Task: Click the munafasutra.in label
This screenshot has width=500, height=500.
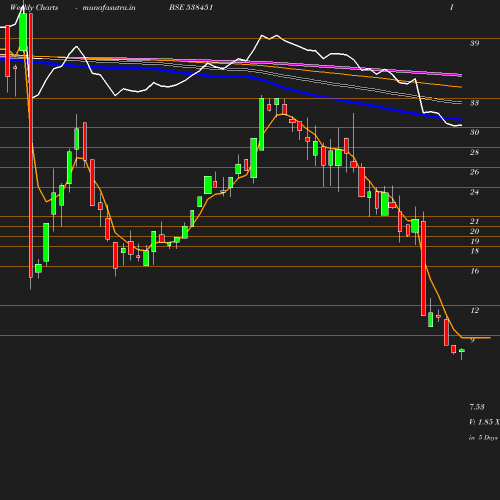Action: click(109, 8)
